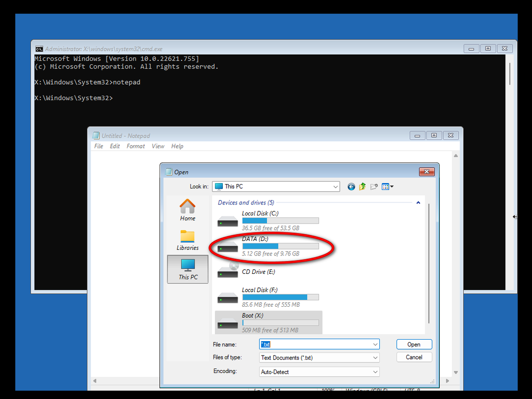The height and width of the screenshot is (399, 532).
Task: Open the View Menu icon dropdown
Action: click(x=387, y=187)
